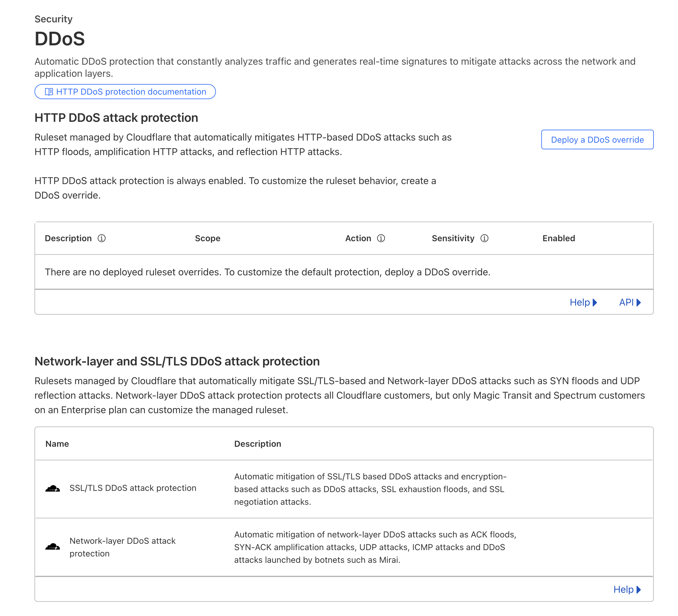Click the info icon beside Description column
The width and height of the screenshot is (678, 616).
(x=102, y=238)
